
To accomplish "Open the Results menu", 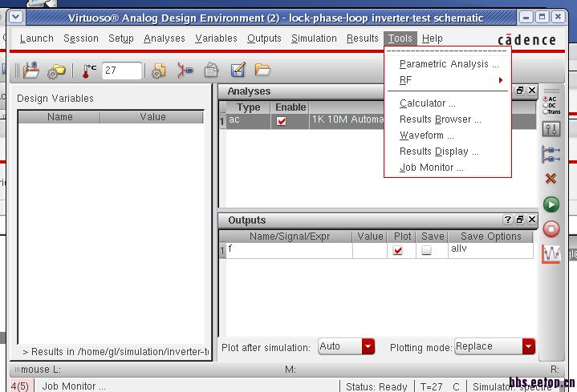I will 363,38.
